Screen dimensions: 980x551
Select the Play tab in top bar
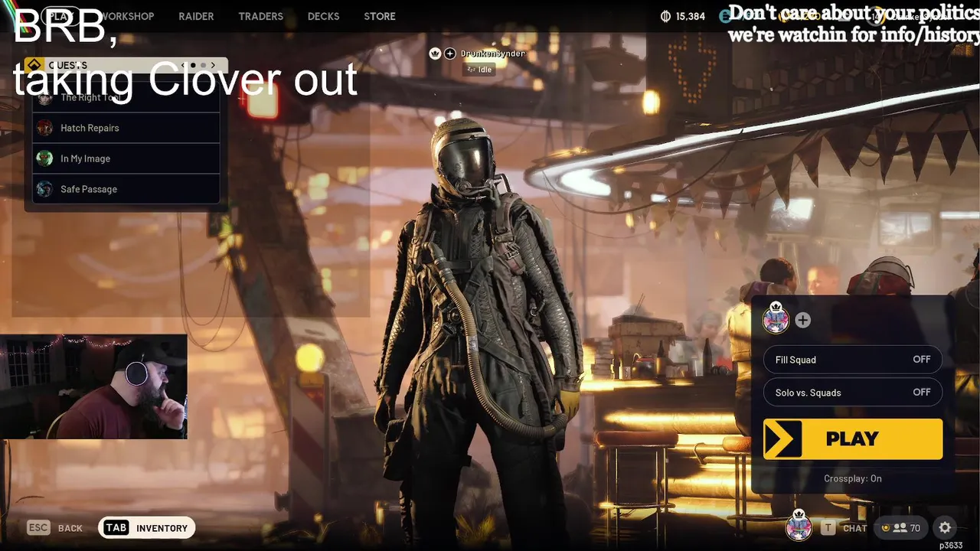(x=60, y=16)
